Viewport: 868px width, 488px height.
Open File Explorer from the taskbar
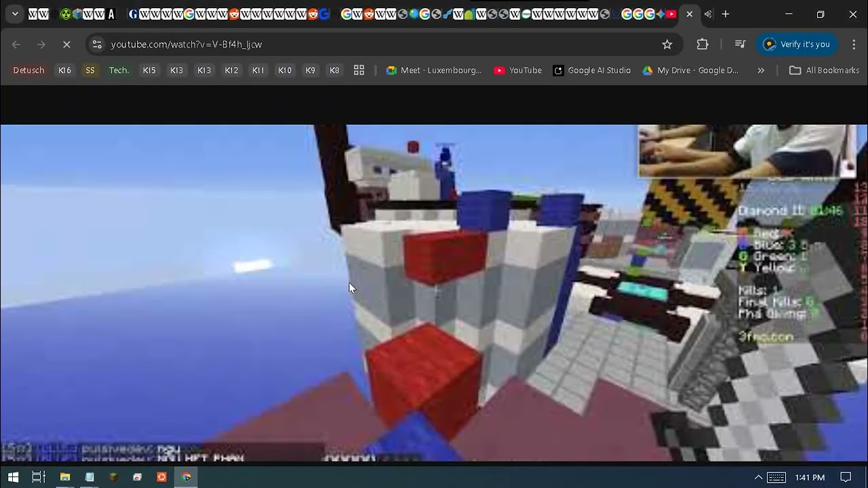[65, 477]
